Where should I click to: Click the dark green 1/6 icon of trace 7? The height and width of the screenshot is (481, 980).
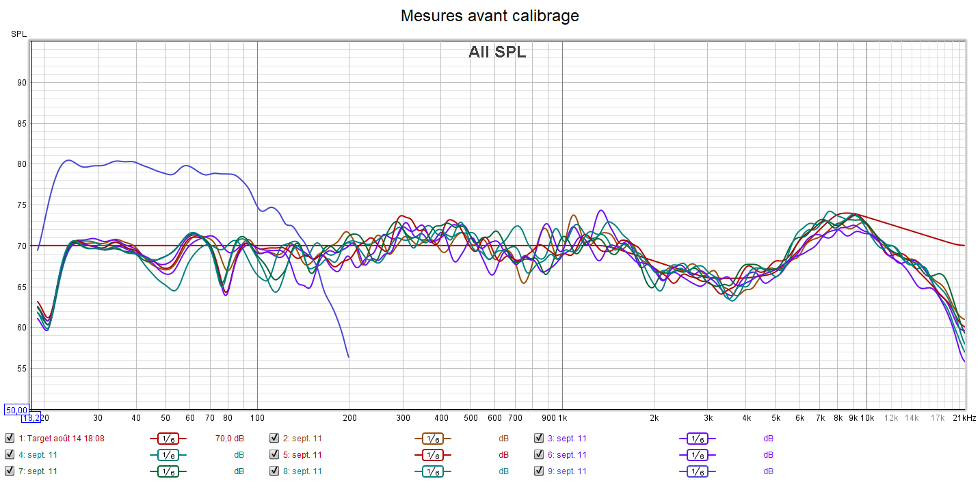(x=168, y=471)
